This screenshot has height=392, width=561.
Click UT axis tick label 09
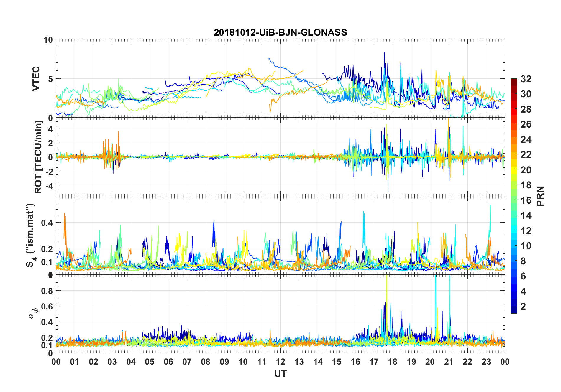click(224, 362)
